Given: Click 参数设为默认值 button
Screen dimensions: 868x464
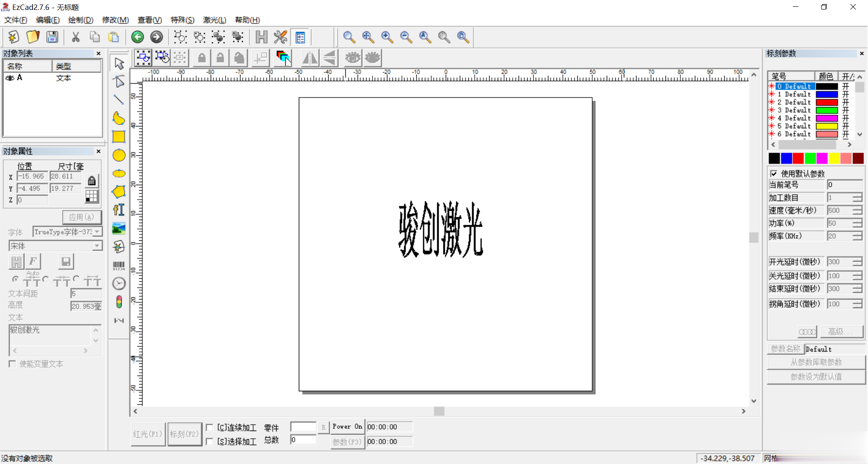Looking at the screenshot, I should 816,377.
